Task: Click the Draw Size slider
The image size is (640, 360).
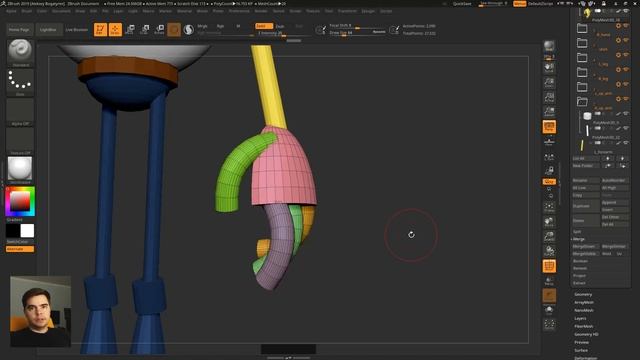Action: [x=357, y=33]
